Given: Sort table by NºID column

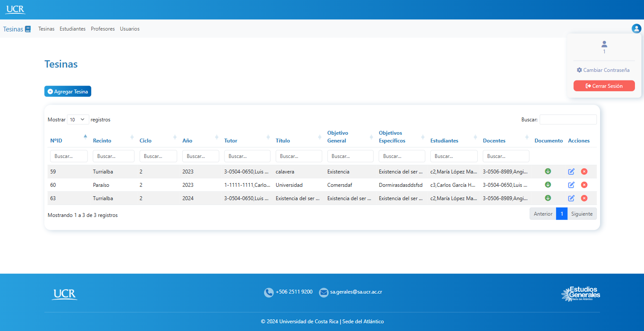Looking at the screenshot, I should tap(69, 137).
